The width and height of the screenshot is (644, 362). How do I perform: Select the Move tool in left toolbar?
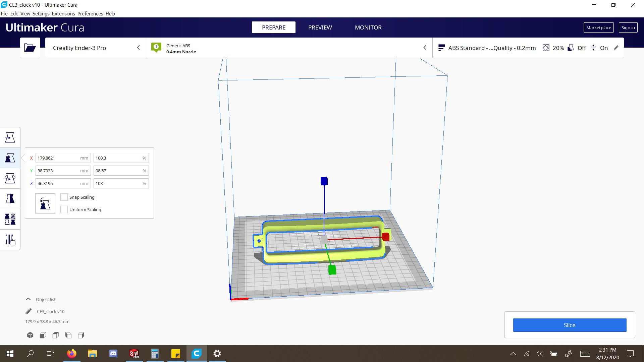[10, 137]
